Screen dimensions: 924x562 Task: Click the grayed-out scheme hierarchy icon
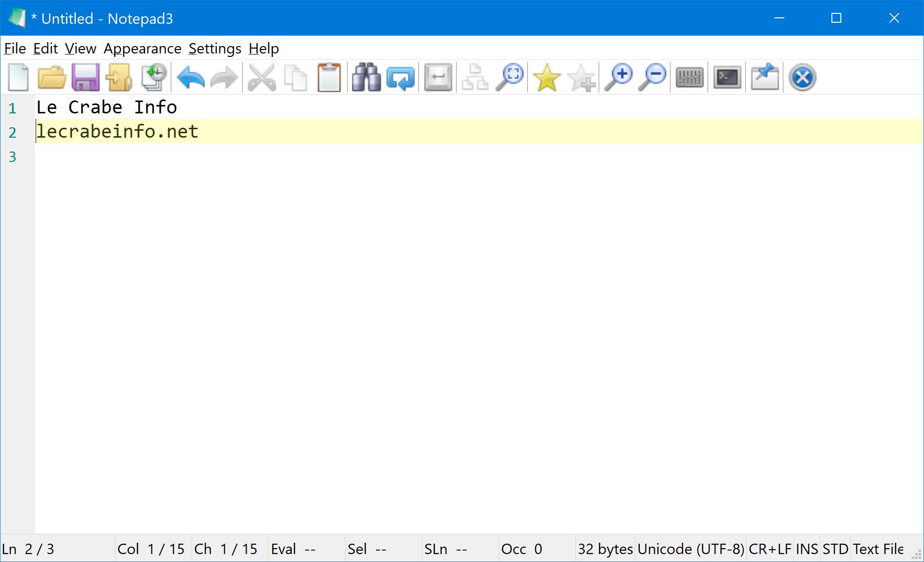point(475,77)
